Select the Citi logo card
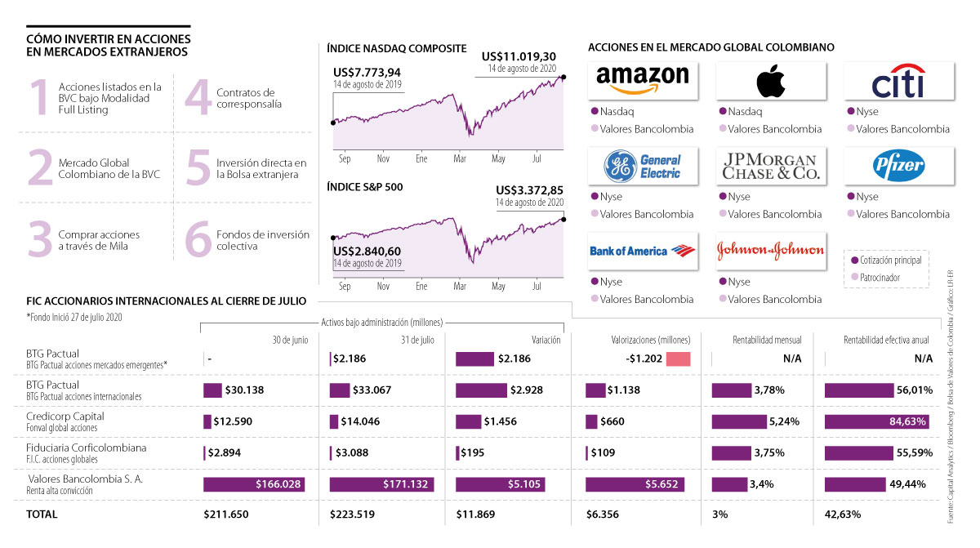Viewport: 980px width, 548px height. 898,81
